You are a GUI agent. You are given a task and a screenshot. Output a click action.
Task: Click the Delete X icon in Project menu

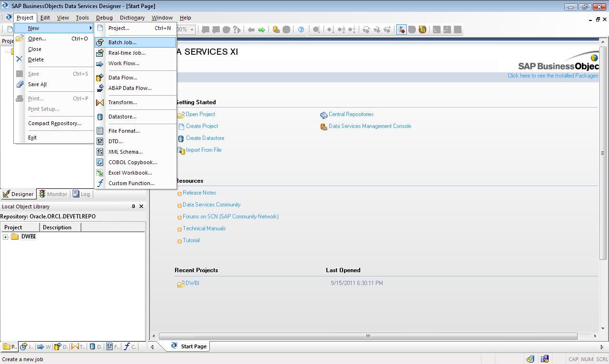tap(20, 59)
